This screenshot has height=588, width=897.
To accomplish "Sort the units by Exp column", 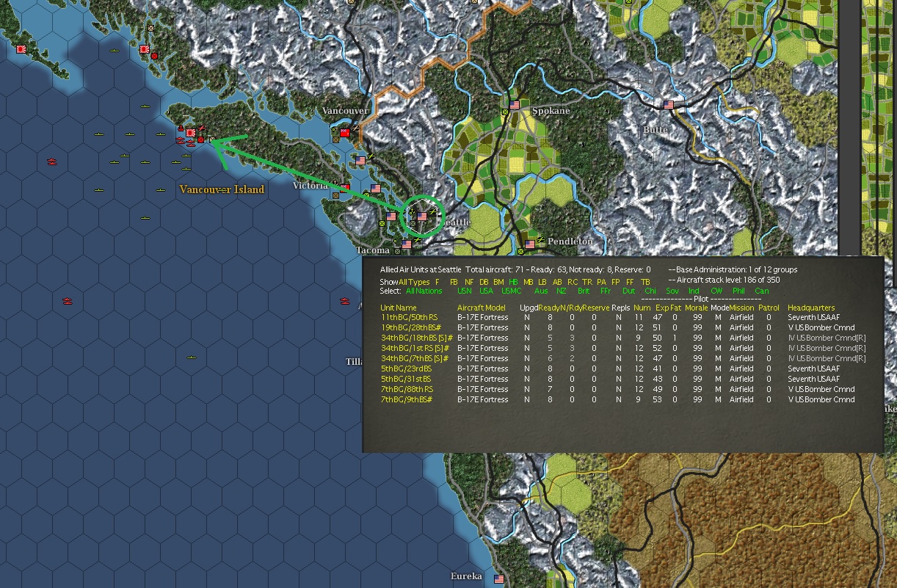I will pos(661,308).
